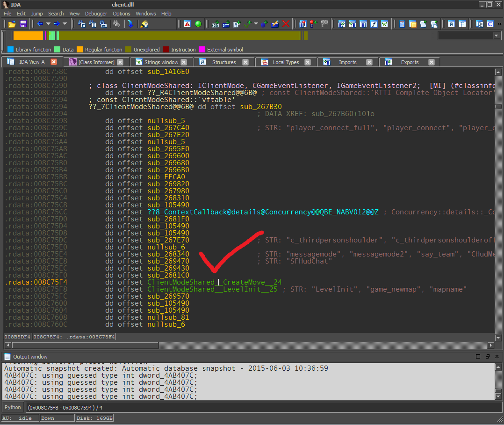Screen dimensions: 504x425
Task: Click the green circle status icon
Action: 198,24
